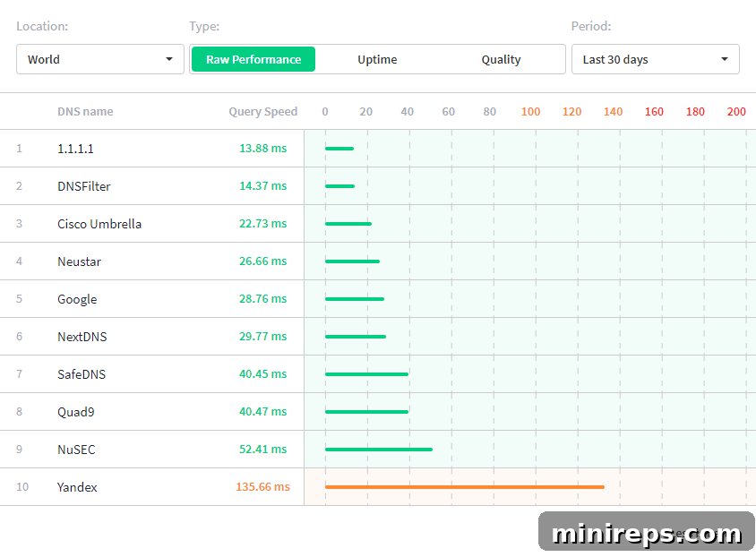Open the Period dropdown showing Last 30 days
The height and width of the screenshot is (557, 756).
[656, 59]
